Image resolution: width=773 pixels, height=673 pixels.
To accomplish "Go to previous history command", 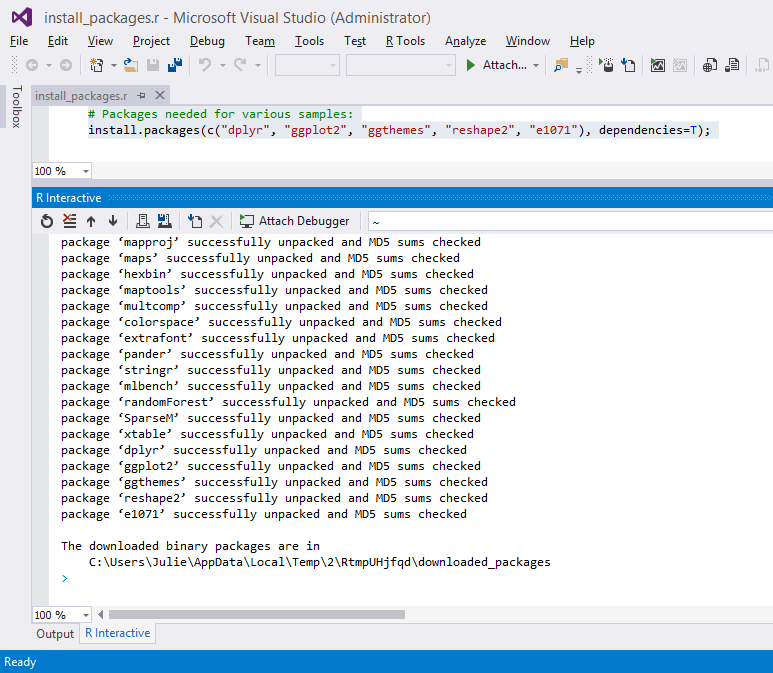I will 91,221.
